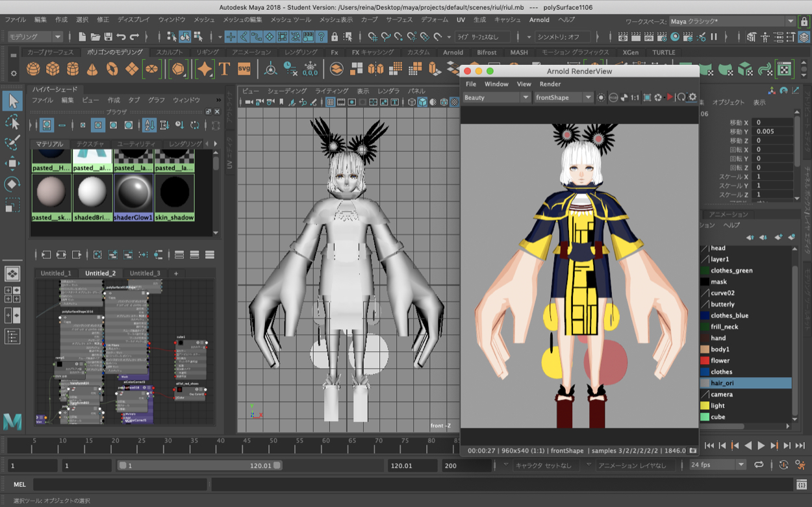Click the save scene icon
The height and width of the screenshot is (507, 812).
tap(108, 37)
